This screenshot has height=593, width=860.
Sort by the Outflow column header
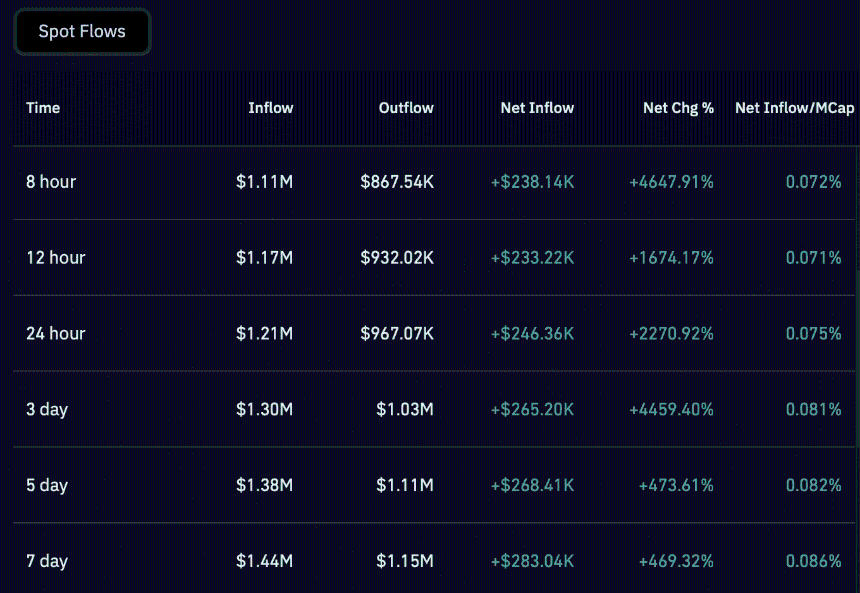pyautogui.click(x=406, y=108)
